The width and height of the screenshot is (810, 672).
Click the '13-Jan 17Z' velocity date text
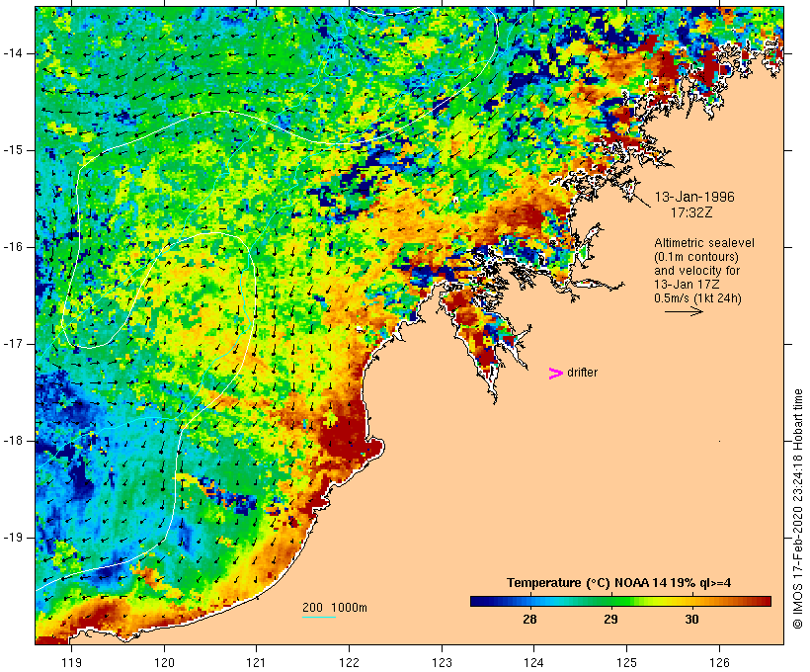(688, 285)
